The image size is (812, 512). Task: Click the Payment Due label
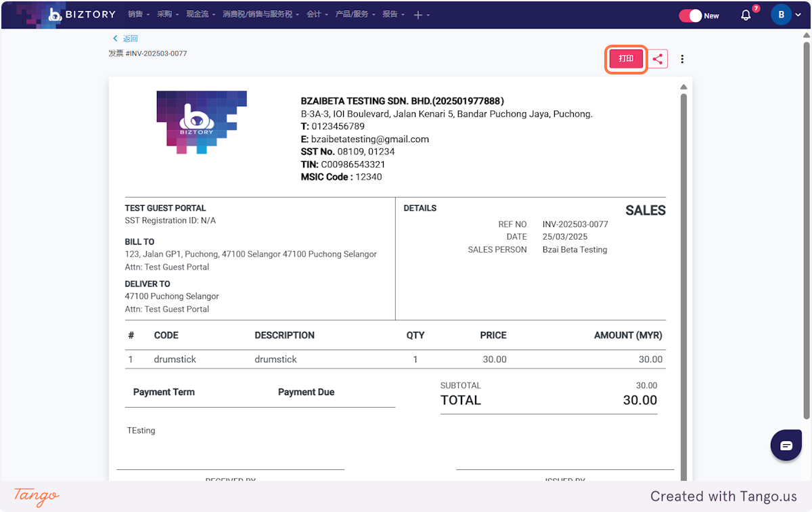pyautogui.click(x=306, y=392)
